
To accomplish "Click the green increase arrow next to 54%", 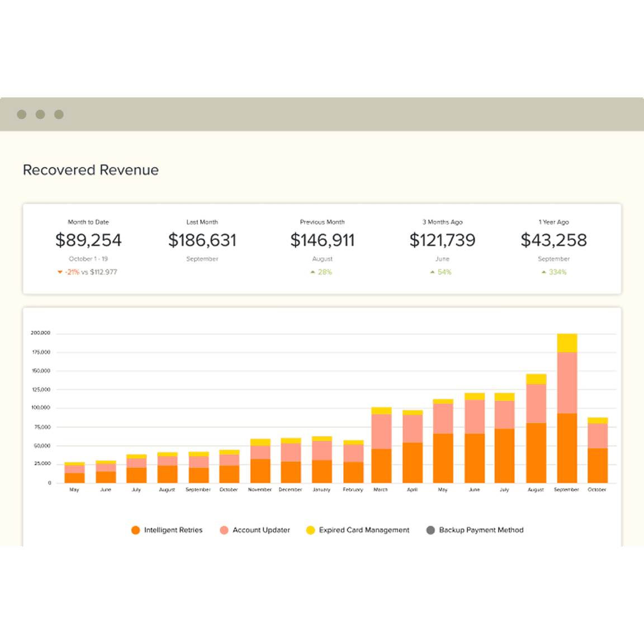I will (x=431, y=272).
